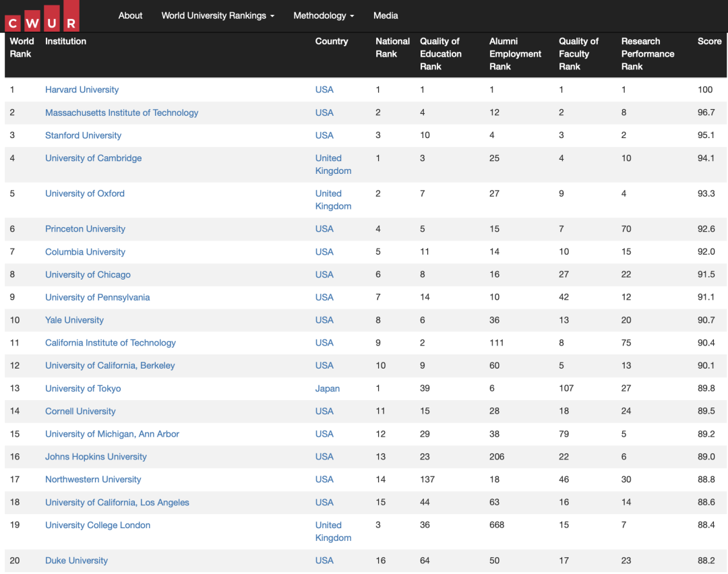Click USA country link in Duke row
This screenshot has width=728, height=574.
pyautogui.click(x=324, y=561)
